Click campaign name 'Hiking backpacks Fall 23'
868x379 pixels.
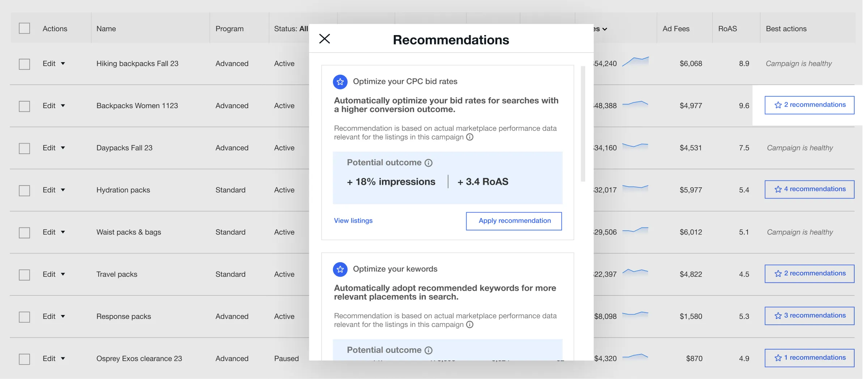tap(137, 64)
